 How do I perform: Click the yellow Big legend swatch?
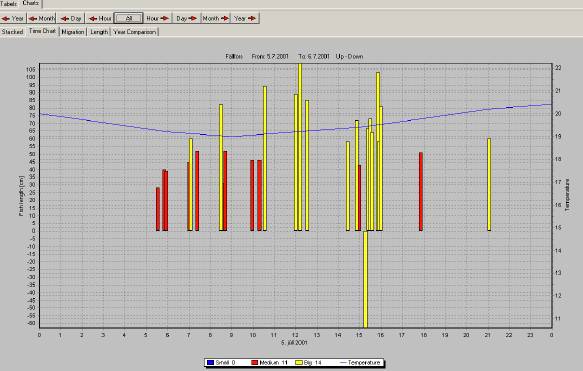point(299,362)
